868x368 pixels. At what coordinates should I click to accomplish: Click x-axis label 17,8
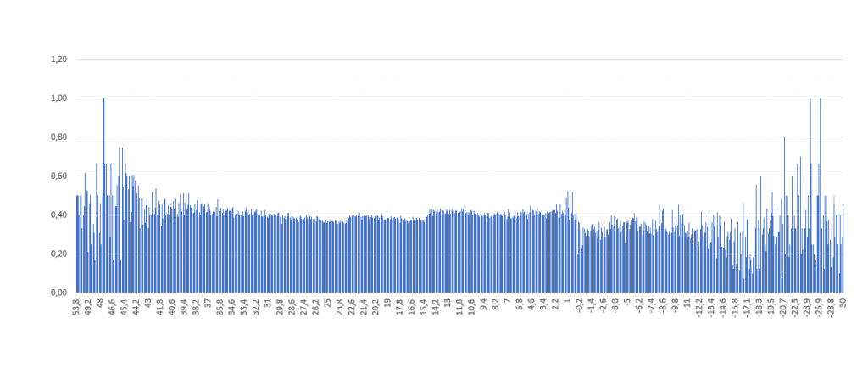(400, 307)
